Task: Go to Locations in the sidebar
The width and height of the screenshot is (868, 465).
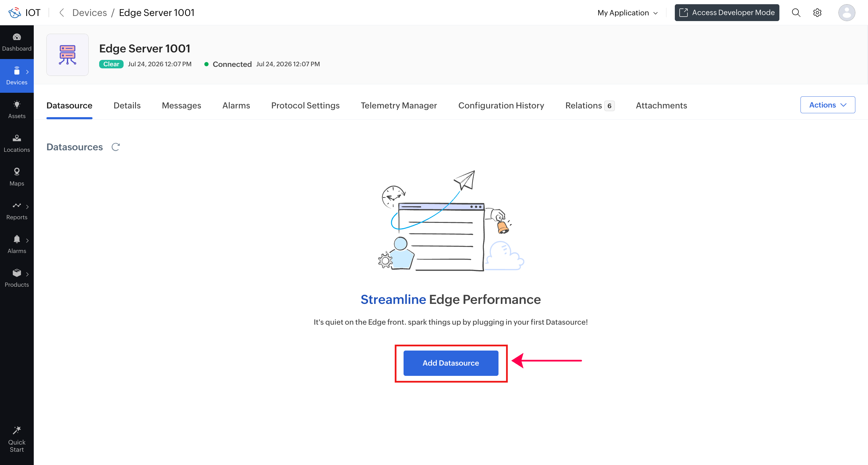Action: point(17,143)
